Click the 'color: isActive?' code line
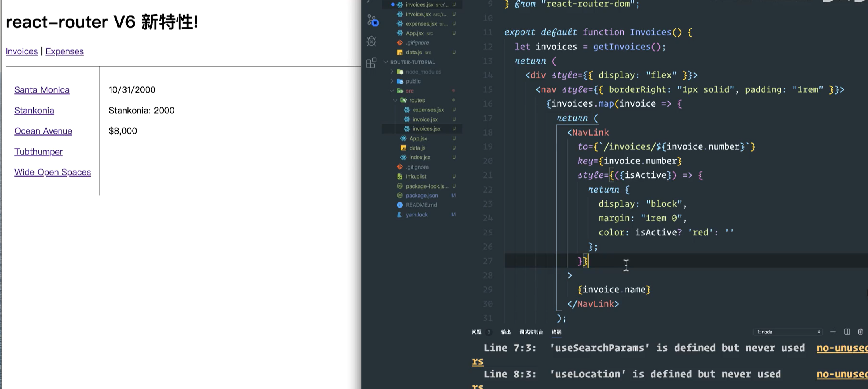This screenshot has width=868, height=389. 666,233
